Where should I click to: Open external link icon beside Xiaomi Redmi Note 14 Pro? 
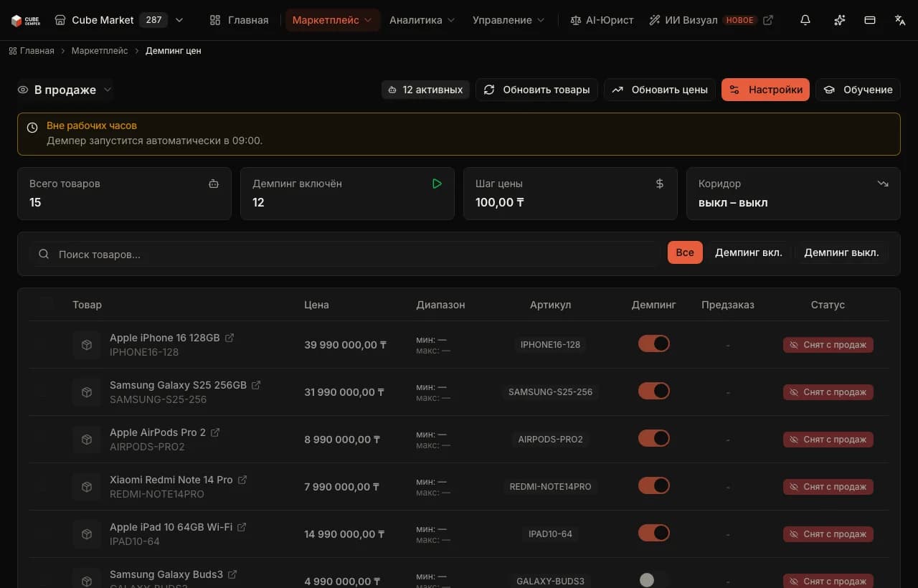[242, 480]
